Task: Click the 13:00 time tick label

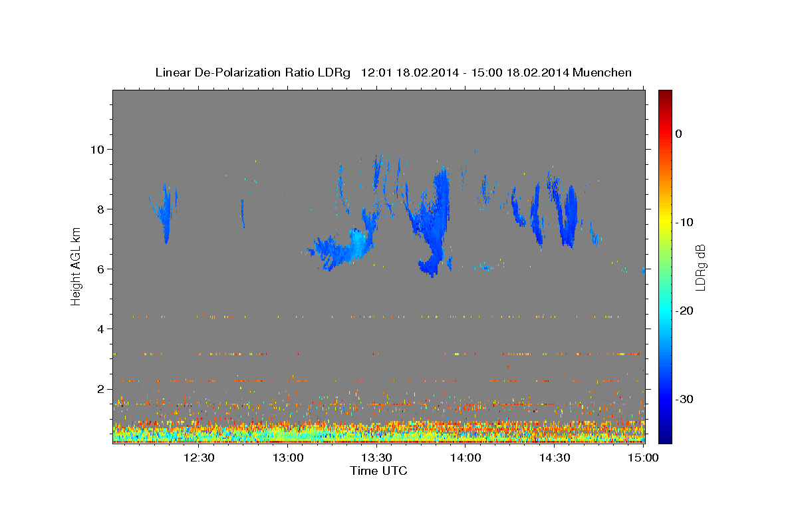Action: tap(289, 458)
